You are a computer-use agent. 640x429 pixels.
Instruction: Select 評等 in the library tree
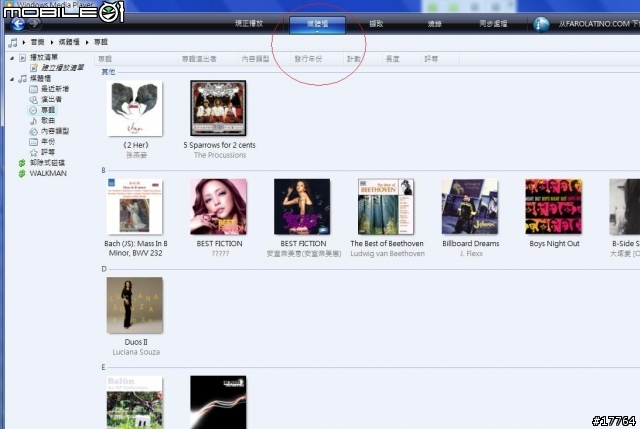48,153
